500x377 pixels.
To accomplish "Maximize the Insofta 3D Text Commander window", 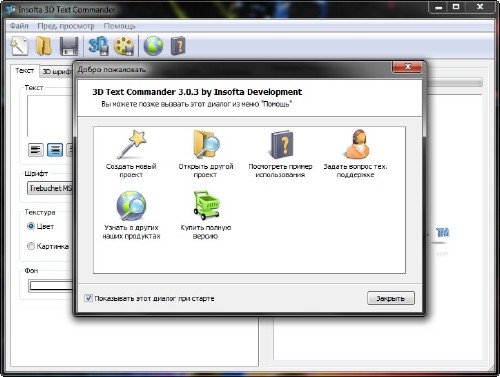I will click(x=456, y=7).
